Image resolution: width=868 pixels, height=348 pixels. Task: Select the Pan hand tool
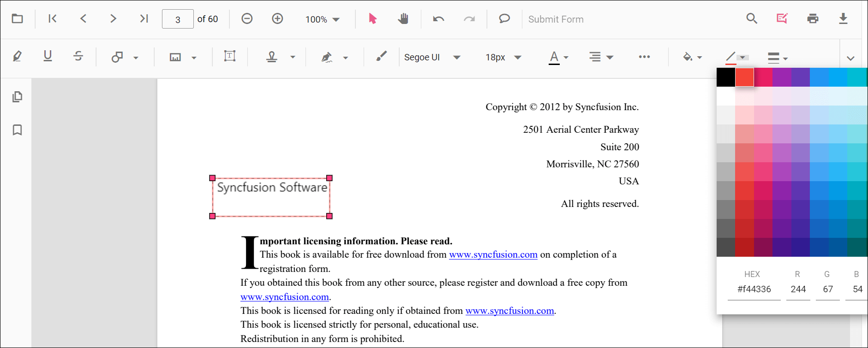click(403, 19)
